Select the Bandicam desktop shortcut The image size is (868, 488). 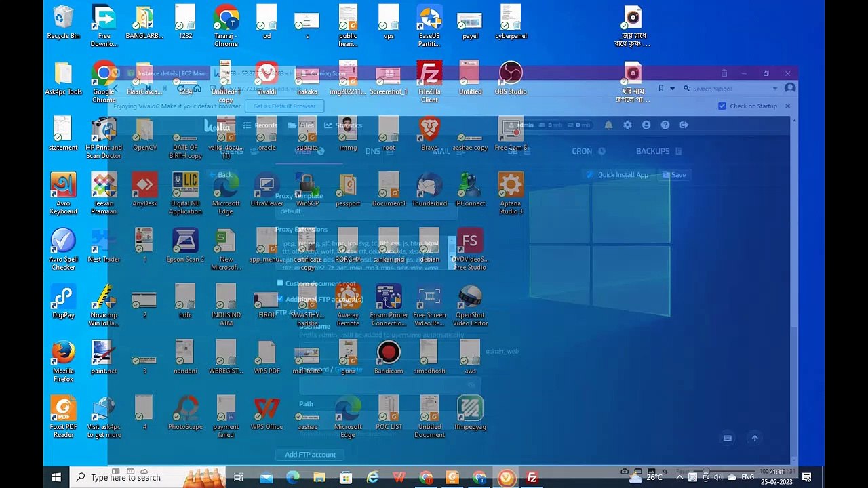click(389, 358)
